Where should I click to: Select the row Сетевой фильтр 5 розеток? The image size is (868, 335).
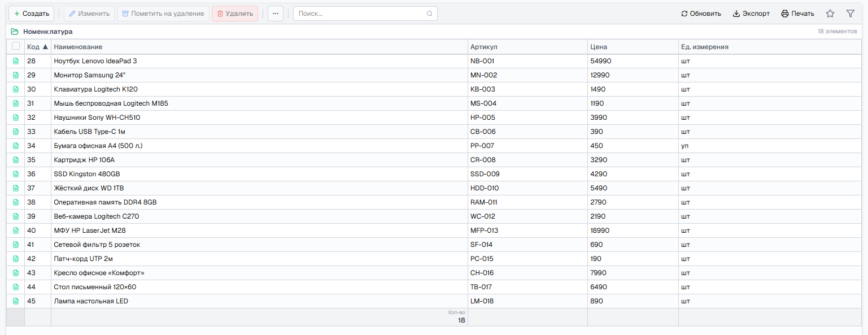coord(434,245)
